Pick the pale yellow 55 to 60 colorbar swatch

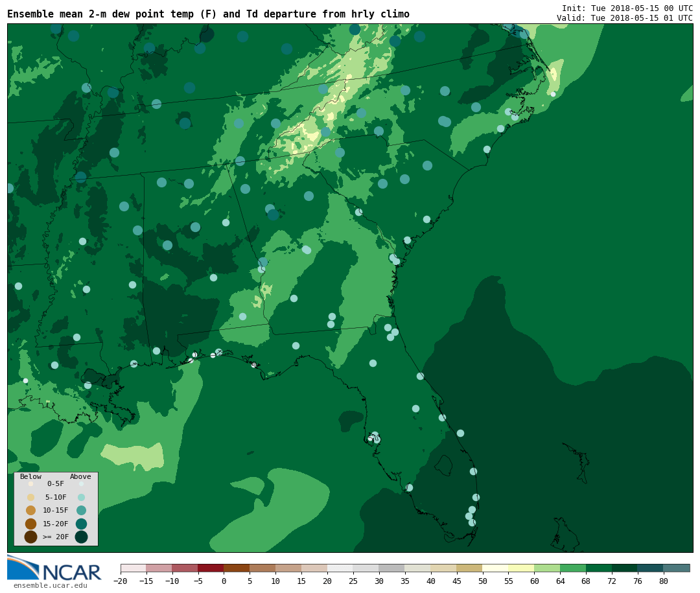pos(521,568)
